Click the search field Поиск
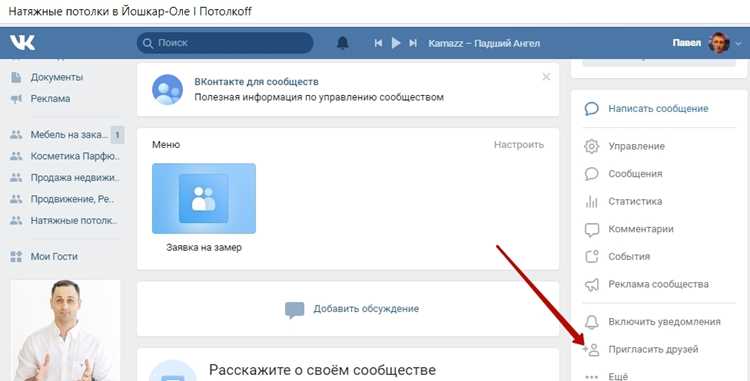The width and height of the screenshot is (750, 381). [225, 43]
